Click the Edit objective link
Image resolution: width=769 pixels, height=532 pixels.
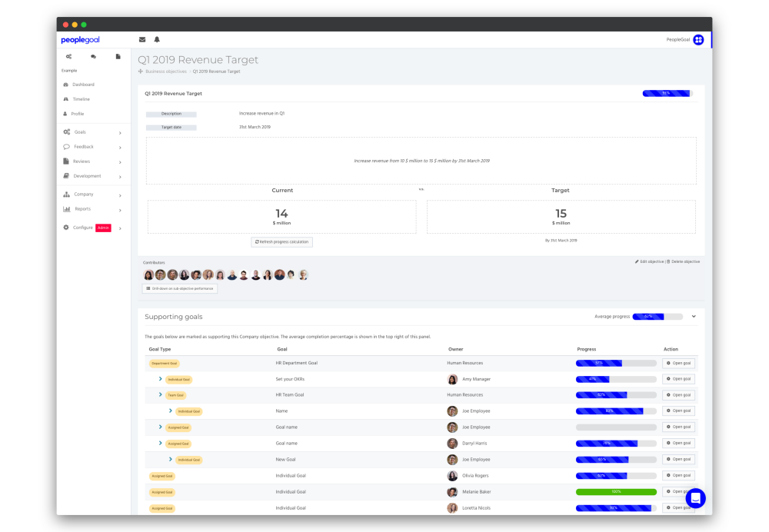tap(649, 262)
